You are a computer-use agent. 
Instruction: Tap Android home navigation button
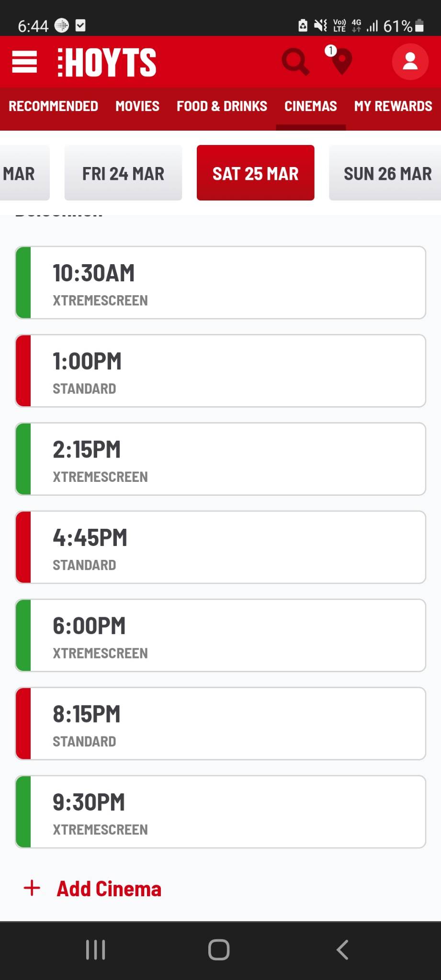pyautogui.click(x=219, y=950)
